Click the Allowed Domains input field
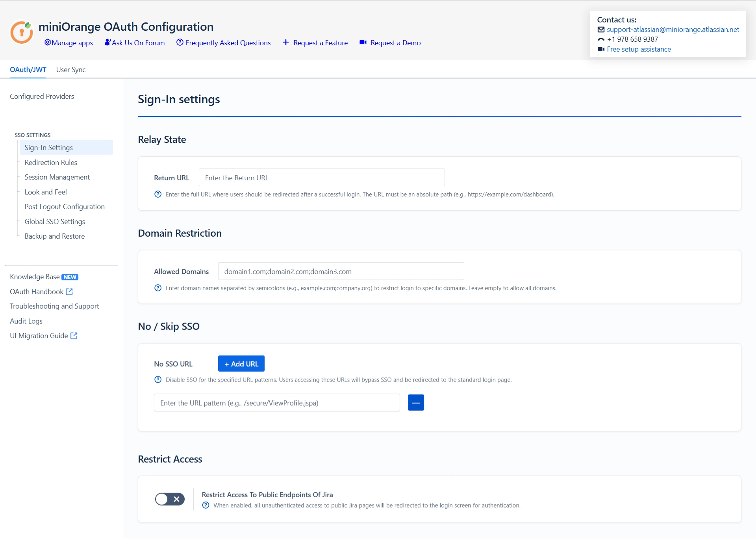The height and width of the screenshot is (539, 756). point(341,271)
